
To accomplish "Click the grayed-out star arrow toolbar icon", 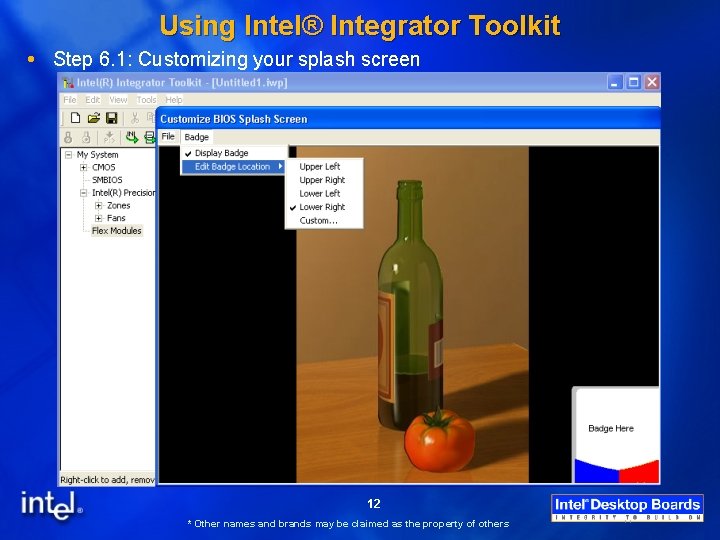I will click(x=109, y=137).
